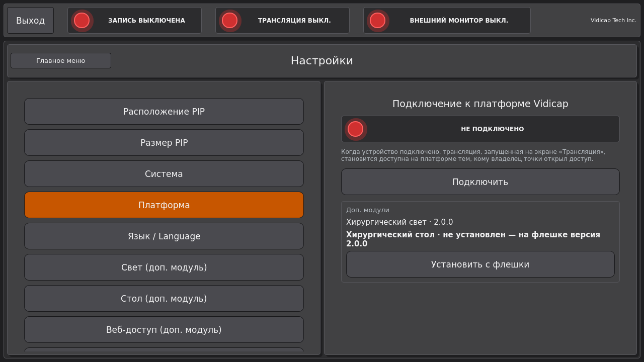Open the Расположение PIP settings section

[x=164, y=111]
